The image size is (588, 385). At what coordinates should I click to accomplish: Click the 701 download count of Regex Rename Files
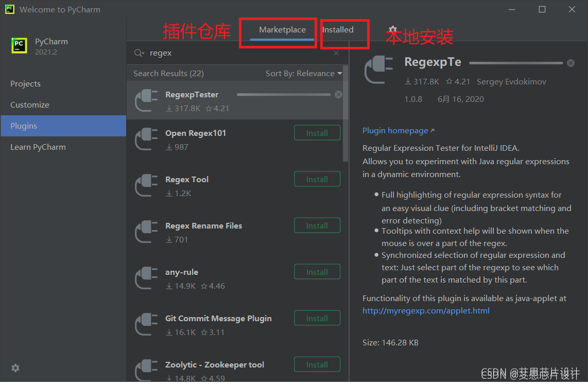[177, 239]
